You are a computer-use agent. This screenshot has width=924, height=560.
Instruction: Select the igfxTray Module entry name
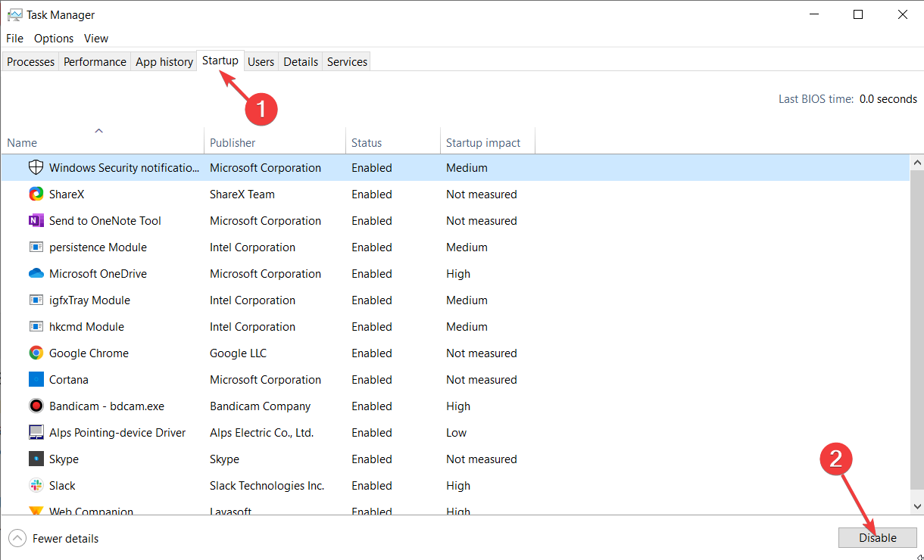click(89, 300)
